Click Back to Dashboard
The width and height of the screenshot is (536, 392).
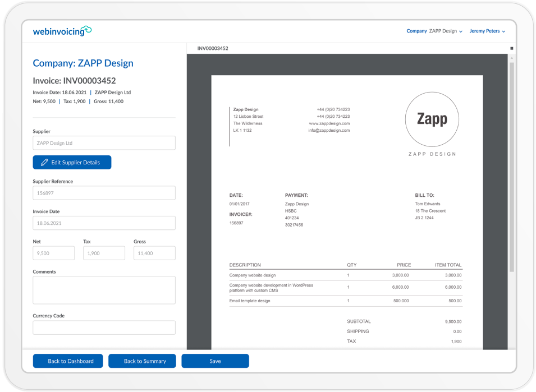[x=67, y=361]
